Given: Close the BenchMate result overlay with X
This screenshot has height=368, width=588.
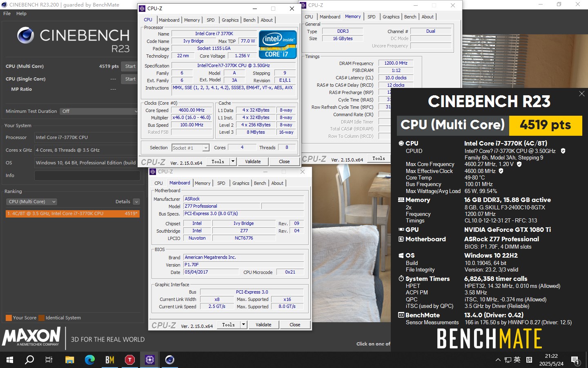Looking at the screenshot, I should [x=582, y=94].
